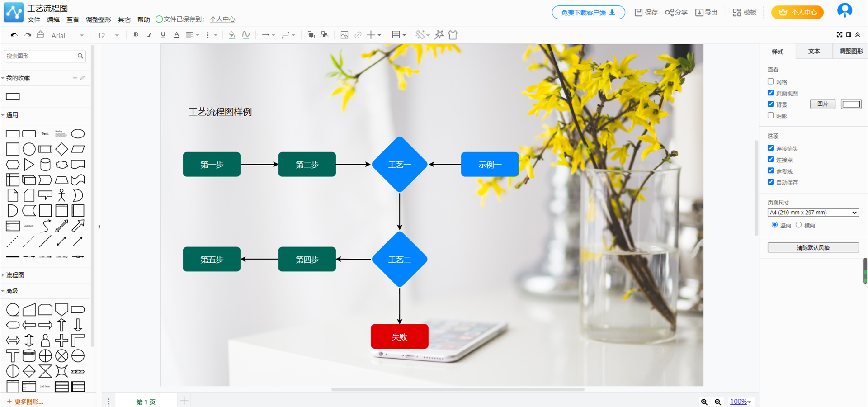Open the A4 page size dropdown
The image size is (868, 407).
(813, 213)
